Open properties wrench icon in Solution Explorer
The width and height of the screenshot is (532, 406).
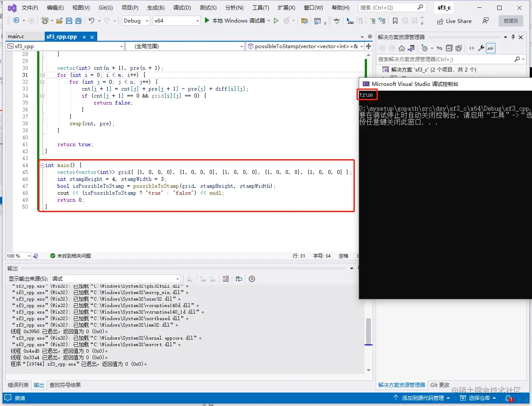[x=481, y=48]
